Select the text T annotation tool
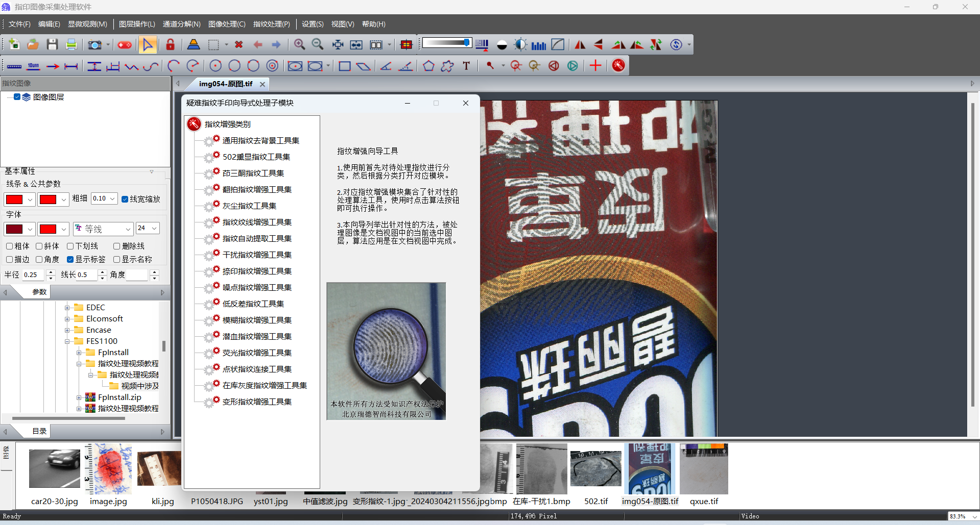The width and height of the screenshot is (980, 525). tap(466, 66)
